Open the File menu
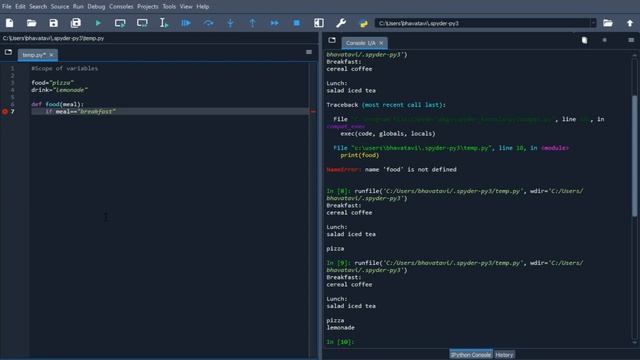This screenshot has width=640, height=360. pyautogui.click(x=7, y=7)
